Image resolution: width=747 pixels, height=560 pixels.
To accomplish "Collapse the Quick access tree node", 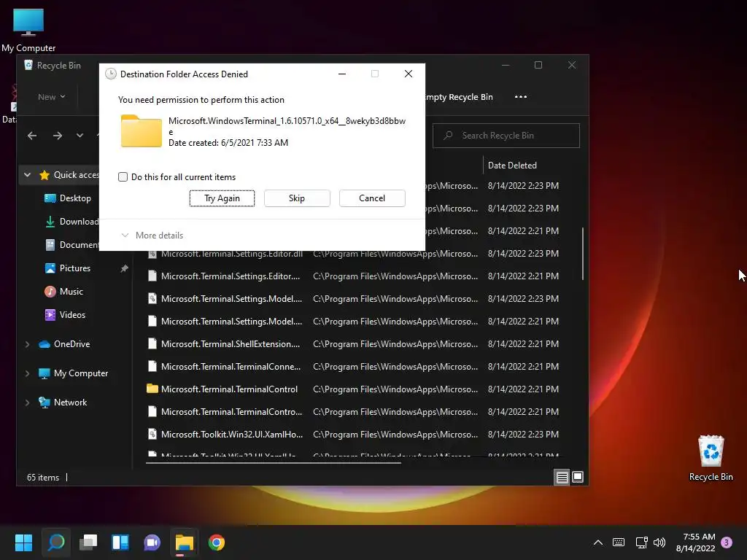I will pos(28,175).
